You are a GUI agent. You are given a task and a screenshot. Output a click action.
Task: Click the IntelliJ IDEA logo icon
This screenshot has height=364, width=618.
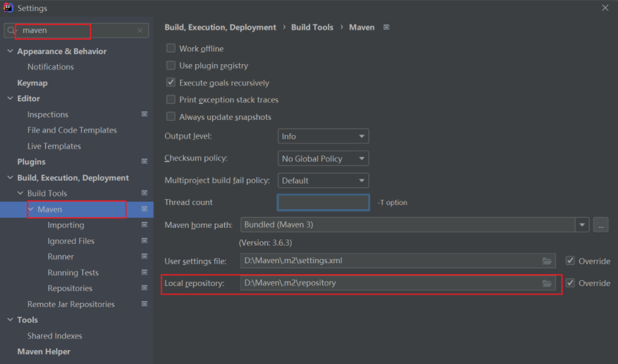pyautogui.click(x=8, y=8)
